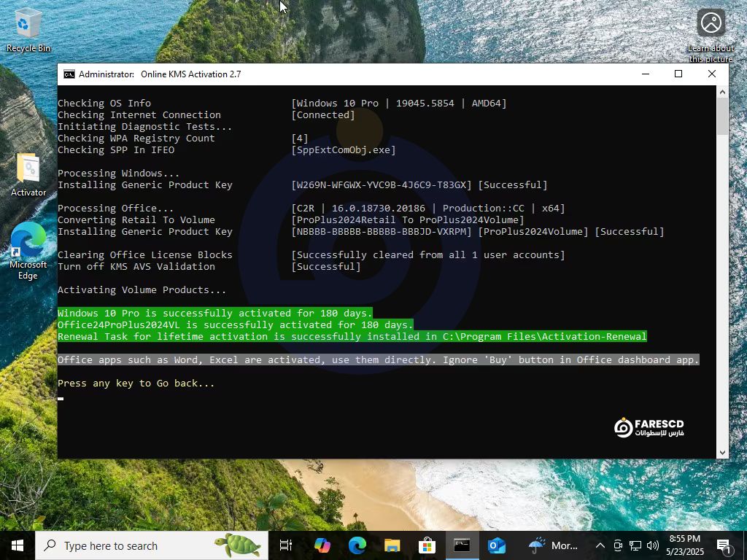Open the clock showing 8:55 PM
Screen dimensions: 747x560
pos(685,545)
